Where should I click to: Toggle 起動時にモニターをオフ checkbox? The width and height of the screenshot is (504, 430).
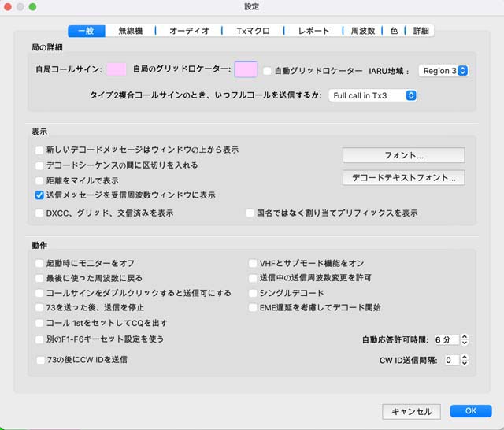pyautogui.click(x=40, y=263)
